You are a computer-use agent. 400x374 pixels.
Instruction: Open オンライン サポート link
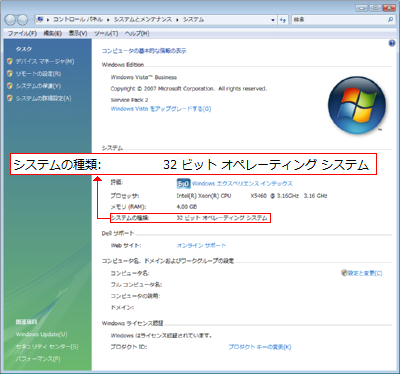[x=201, y=246]
